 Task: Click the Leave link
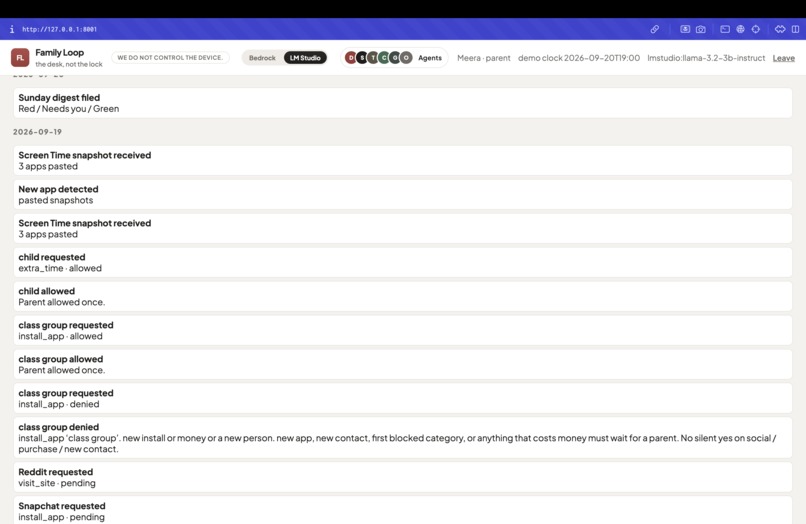[x=783, y=58]
